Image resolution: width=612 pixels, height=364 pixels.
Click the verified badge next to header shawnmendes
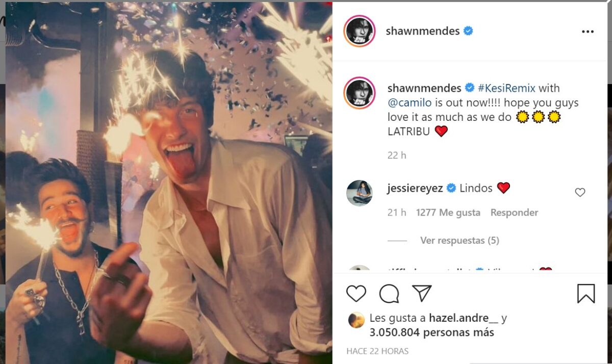468,31
